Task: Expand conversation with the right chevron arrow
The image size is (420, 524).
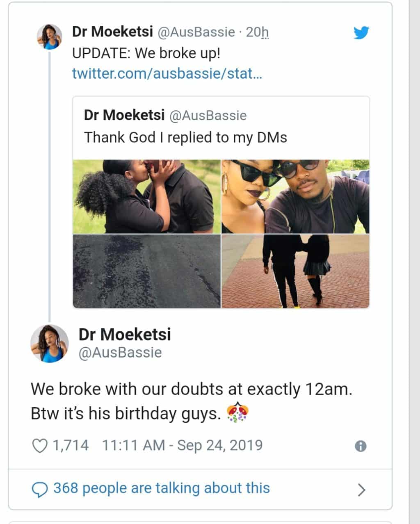Action: [x=361, y=490]
